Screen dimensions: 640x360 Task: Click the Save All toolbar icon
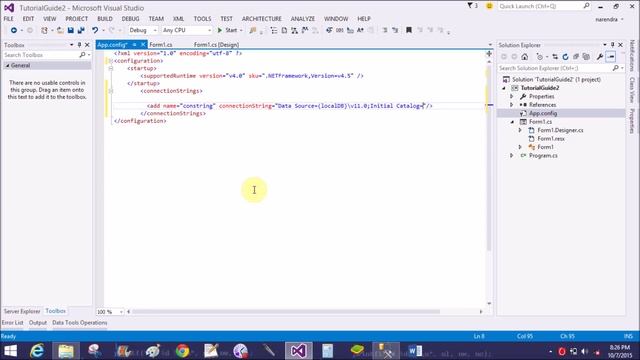[x=81, y=30]
